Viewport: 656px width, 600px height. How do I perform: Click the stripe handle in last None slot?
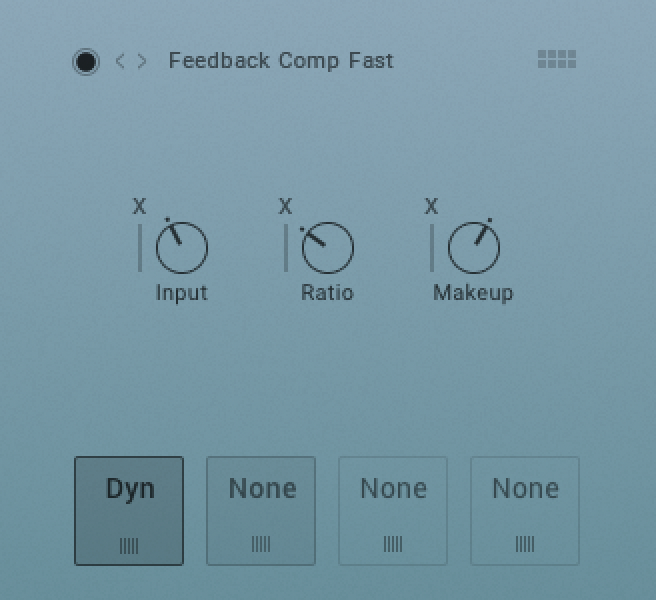525,544
